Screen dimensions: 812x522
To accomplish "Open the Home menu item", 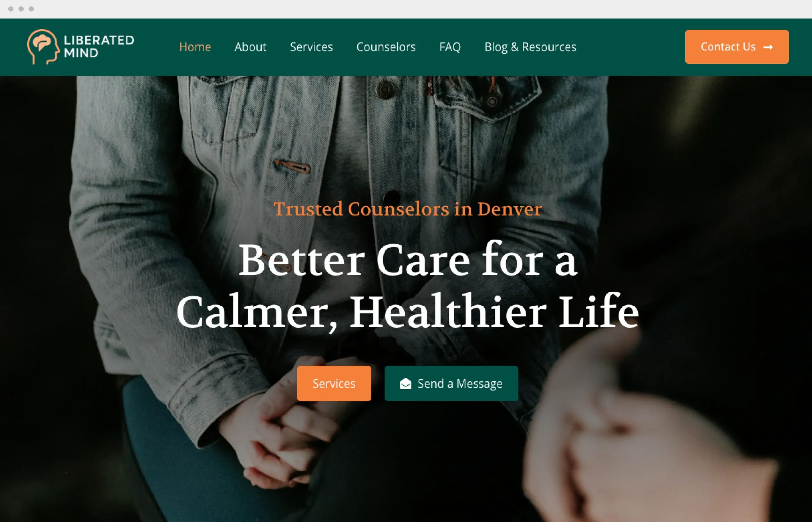I will (195, 47).
